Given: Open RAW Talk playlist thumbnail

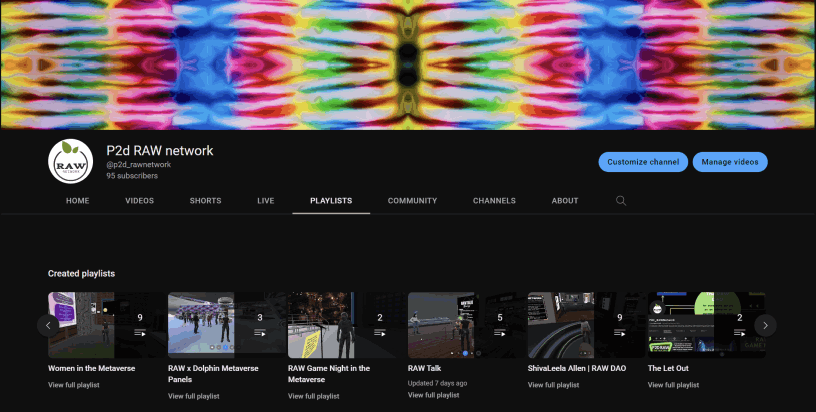Looking at the screenshot, I should click(x=467, y=325).
